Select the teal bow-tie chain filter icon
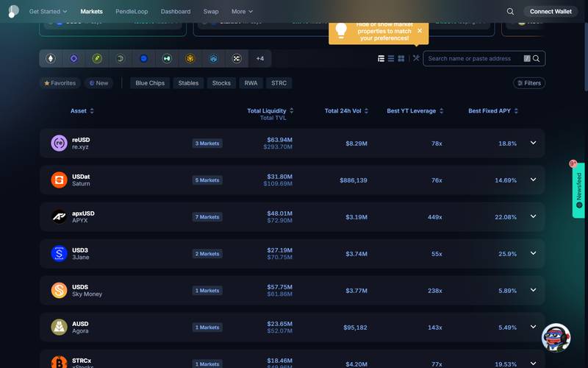 [167, 59]
